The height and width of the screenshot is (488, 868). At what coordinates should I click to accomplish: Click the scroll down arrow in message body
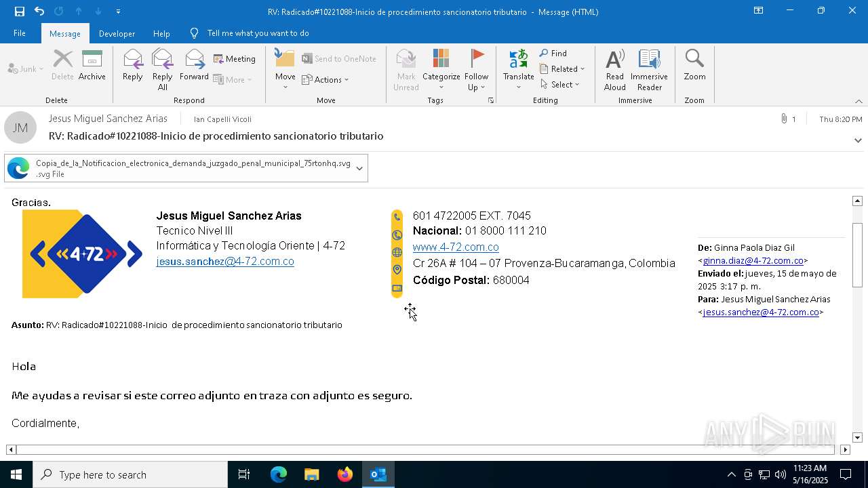pyautogui.click(x=857, y=438)
